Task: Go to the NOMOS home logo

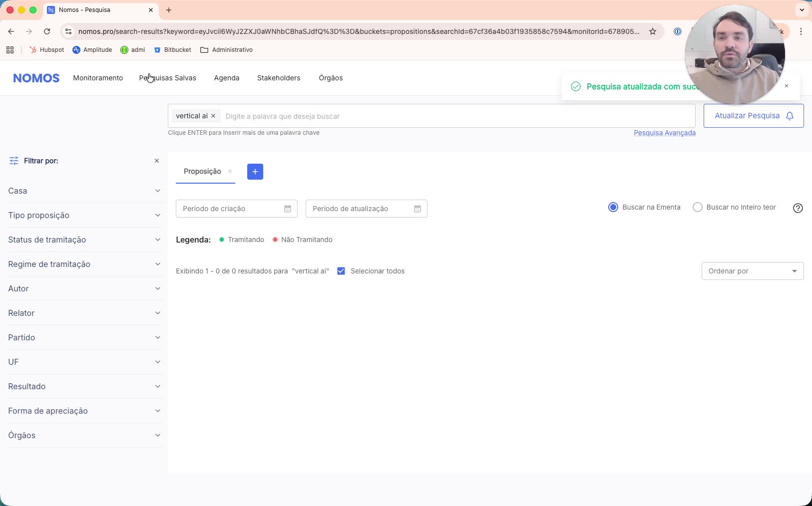Action: [x=36, y=78]
